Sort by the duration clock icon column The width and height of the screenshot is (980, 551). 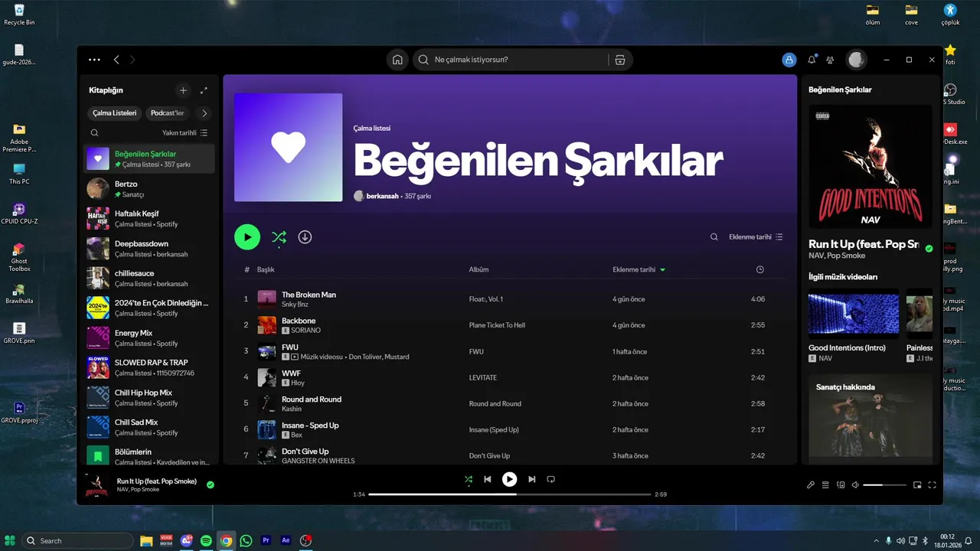tap(759, 269)
